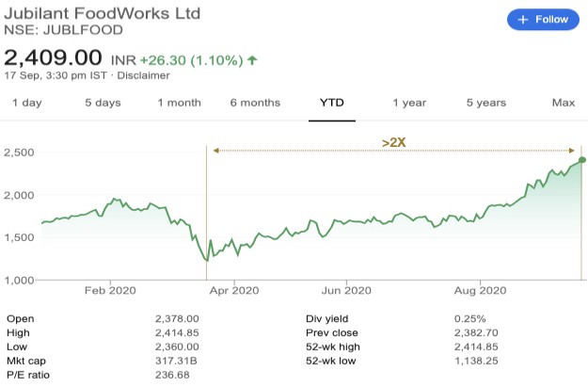Show the 1 month chart

pos(179,103)
